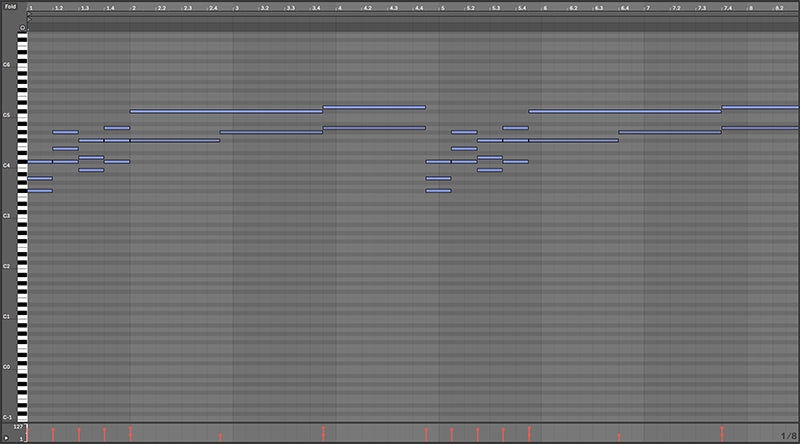
Task: Click the piano key labeled C2
Action: click(22, 266)
